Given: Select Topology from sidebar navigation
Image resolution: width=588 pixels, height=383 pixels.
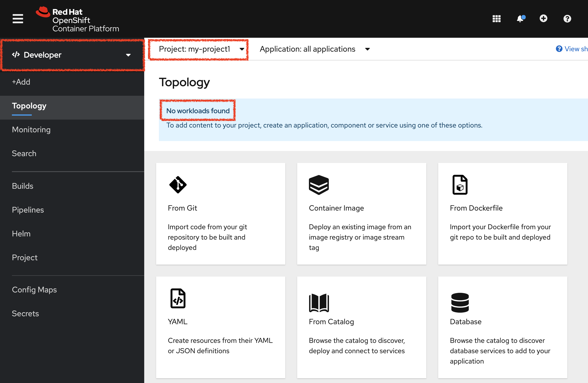Looking at the screenshot, I should click(30, 105).
